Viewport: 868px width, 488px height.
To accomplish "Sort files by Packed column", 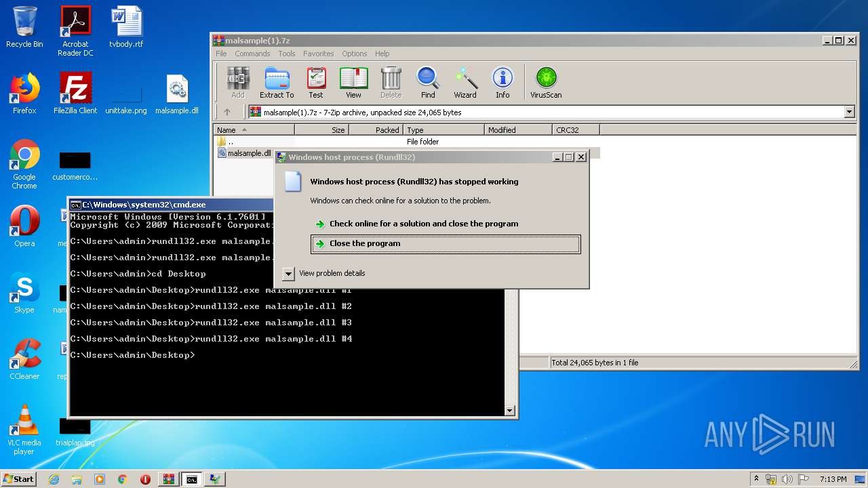I will click(x=376, y=130).
